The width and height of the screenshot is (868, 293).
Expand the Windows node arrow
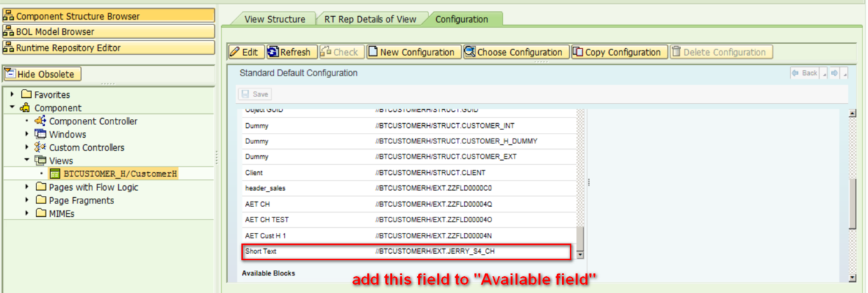pos(27,134)
